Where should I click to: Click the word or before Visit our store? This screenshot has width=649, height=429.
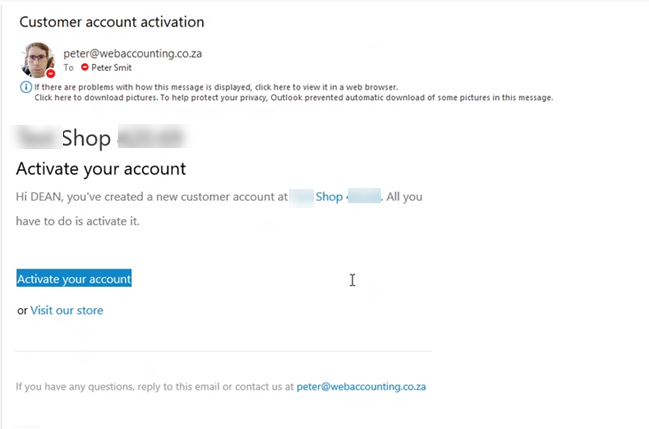tap(22, 310)
